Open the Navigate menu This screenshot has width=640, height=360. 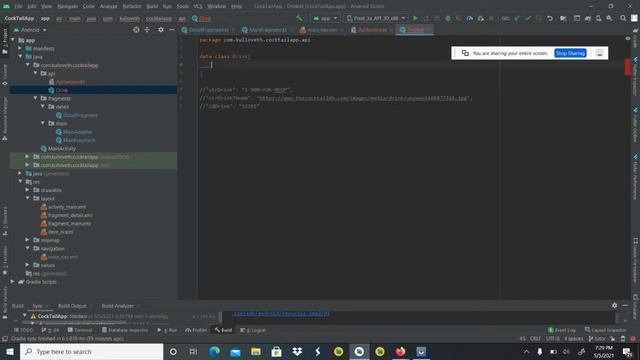67,6
